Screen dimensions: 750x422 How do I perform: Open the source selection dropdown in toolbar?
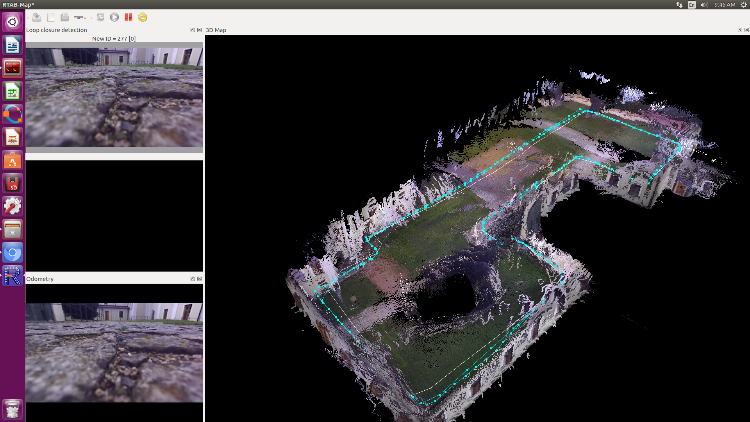click(x=80, y=17)
